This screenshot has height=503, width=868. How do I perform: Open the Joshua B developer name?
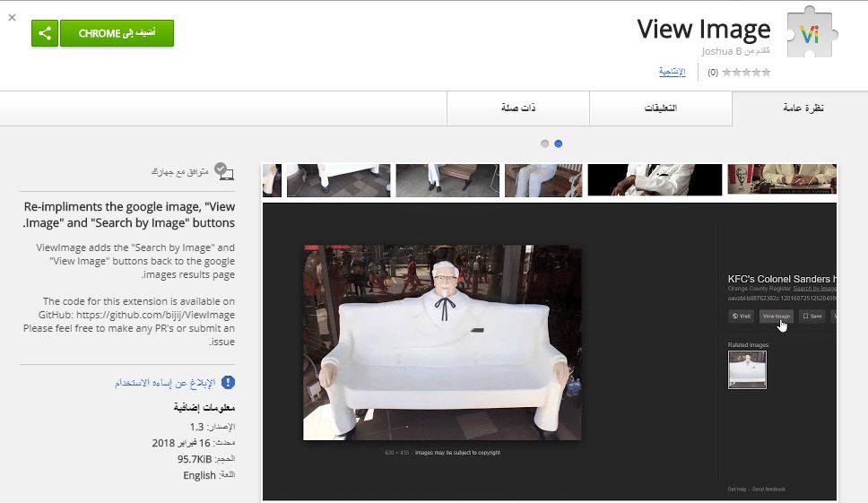[x=721, y=51]
